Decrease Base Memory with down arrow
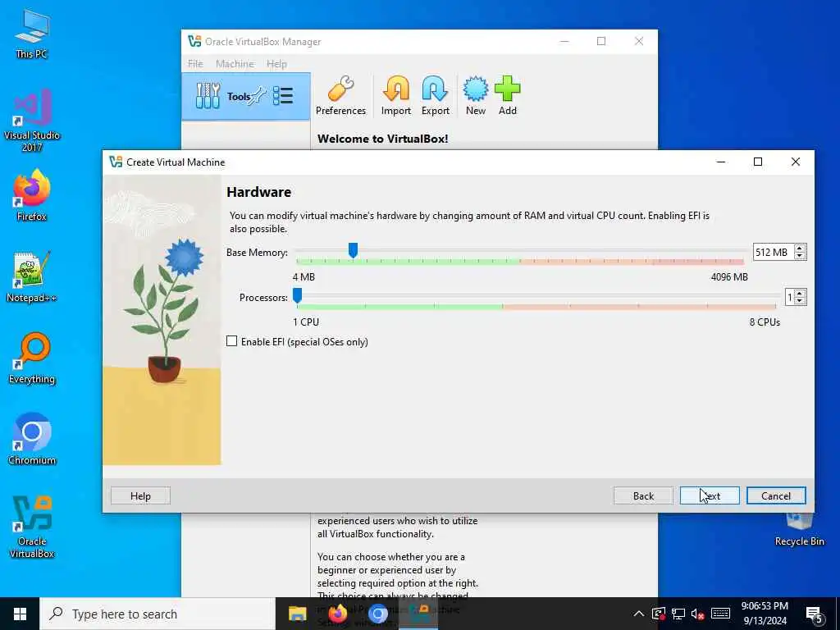Viewport: 840px width, 630px height. [800, 256]
